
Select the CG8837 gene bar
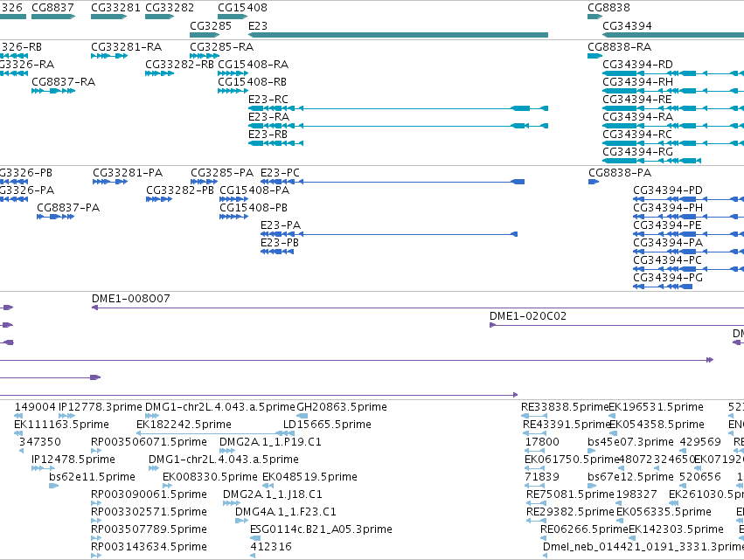pyautogui.click(x=53, y=17)
